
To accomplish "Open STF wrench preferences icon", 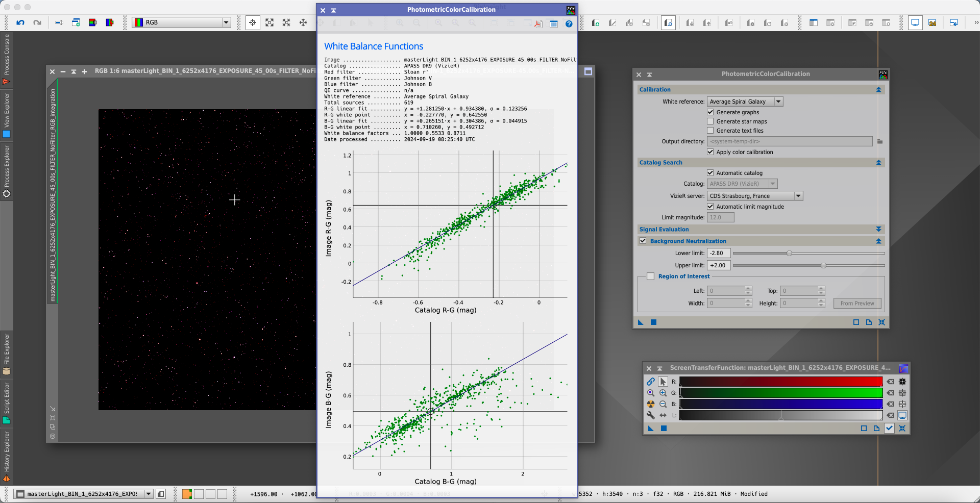I will [650, 415].
